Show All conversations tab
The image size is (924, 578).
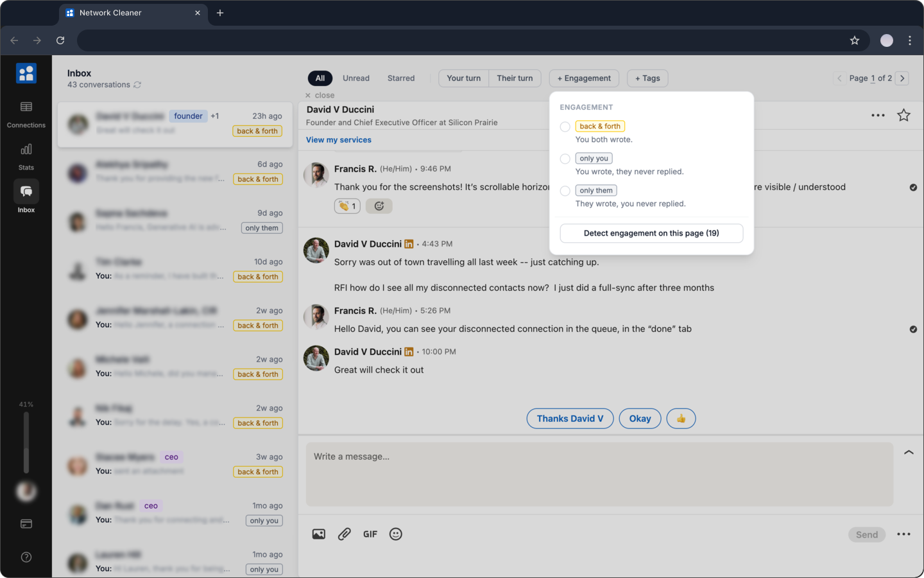click(x=320, y=78)
